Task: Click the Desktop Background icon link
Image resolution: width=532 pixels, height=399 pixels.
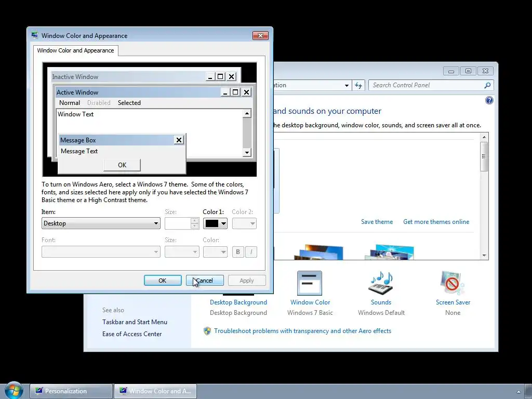Action: click(x=238, y=302)
